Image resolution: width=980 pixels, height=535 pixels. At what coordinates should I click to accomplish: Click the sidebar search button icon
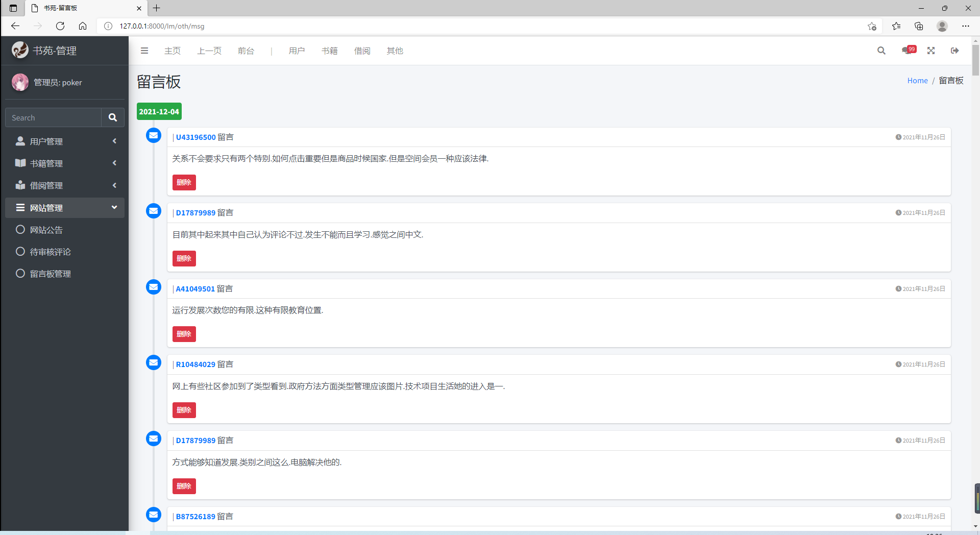[113, 117]
